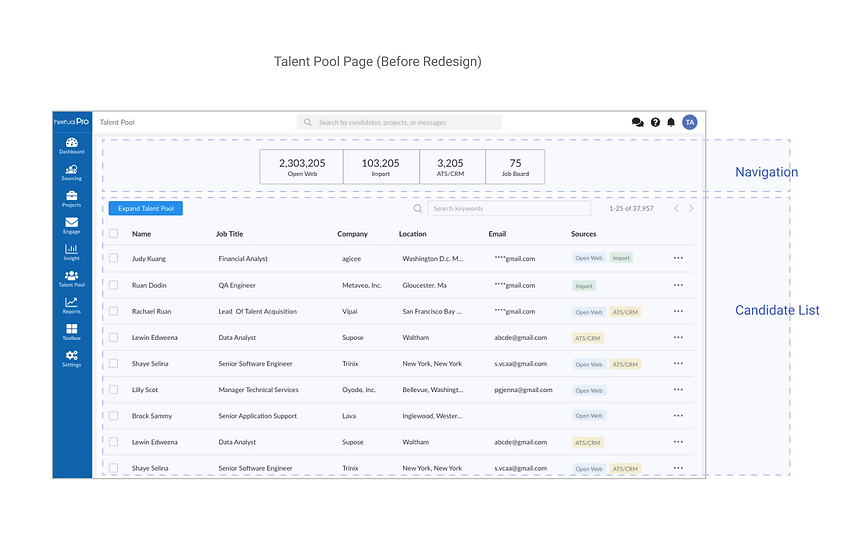Open more options for Rachael Ruan
Image resolution: width=868 pixels, height=550 pixels.
pos(678,311)
